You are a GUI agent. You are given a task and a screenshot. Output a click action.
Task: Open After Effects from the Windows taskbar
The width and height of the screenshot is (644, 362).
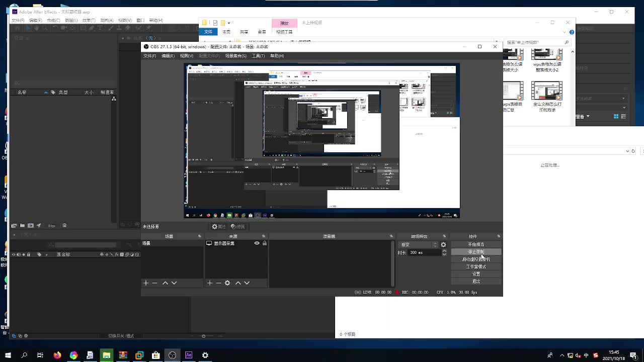pos(188,355)
